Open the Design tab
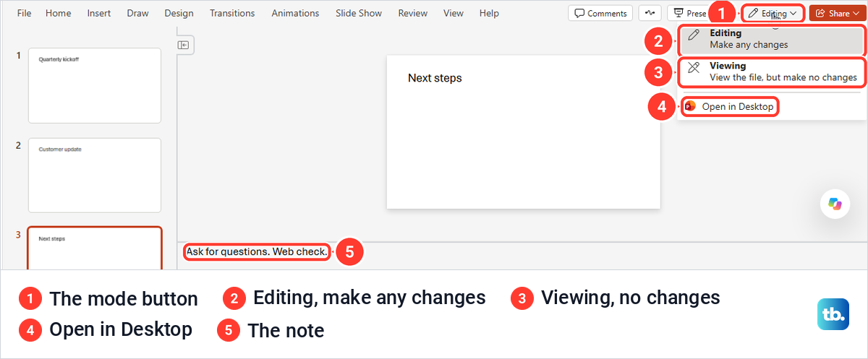The image size is (868, 359). [x=179, y=13]
